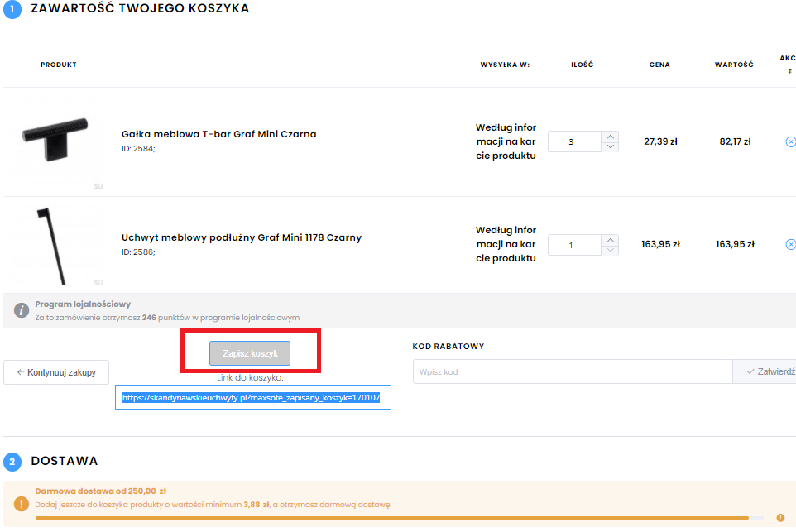
Task: Click the loyalty program info icon
Action: [x=22, y=310]
